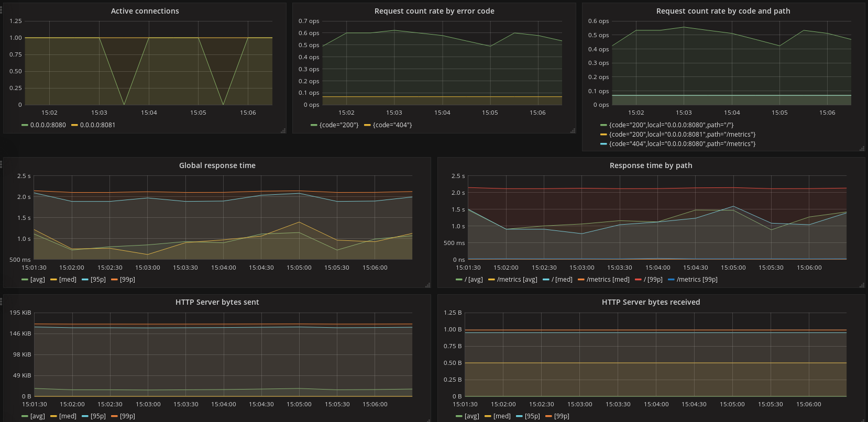Open the Request count rate by error code title menu

coord(434,11)
